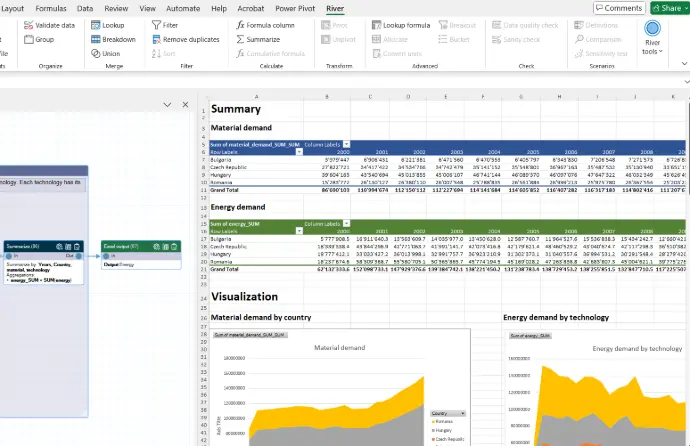
Task: Switch to the Power Pivot tab
Action: [295, 7]
